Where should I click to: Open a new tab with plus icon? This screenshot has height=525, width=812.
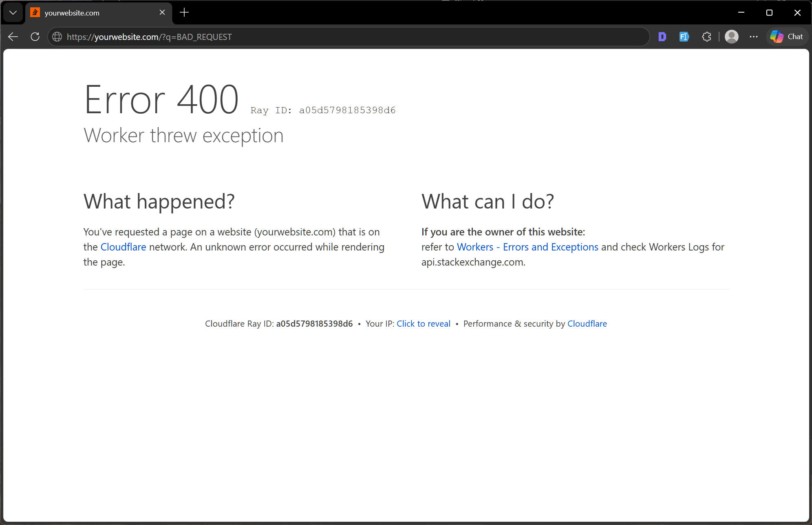[184, 13]
